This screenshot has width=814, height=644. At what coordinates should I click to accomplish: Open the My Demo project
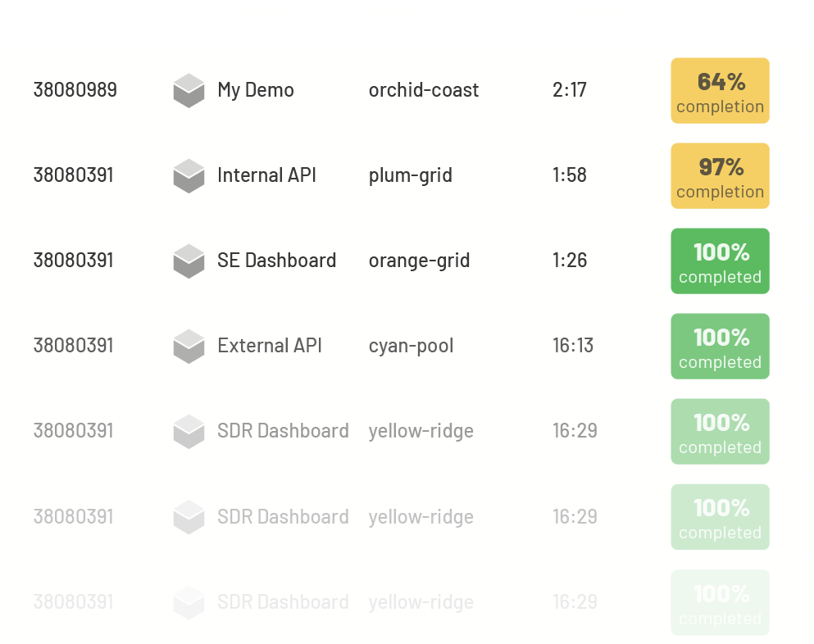pos(255,90)
